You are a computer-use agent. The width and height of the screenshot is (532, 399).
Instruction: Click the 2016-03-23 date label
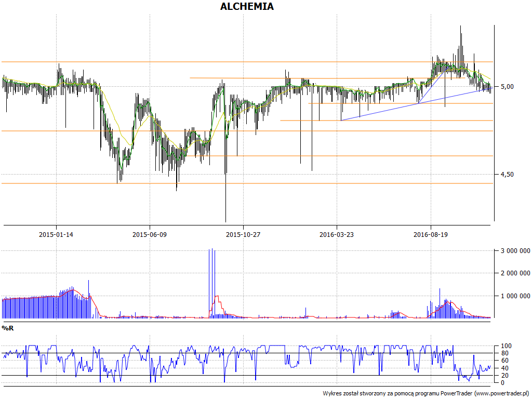coord(337,234)
